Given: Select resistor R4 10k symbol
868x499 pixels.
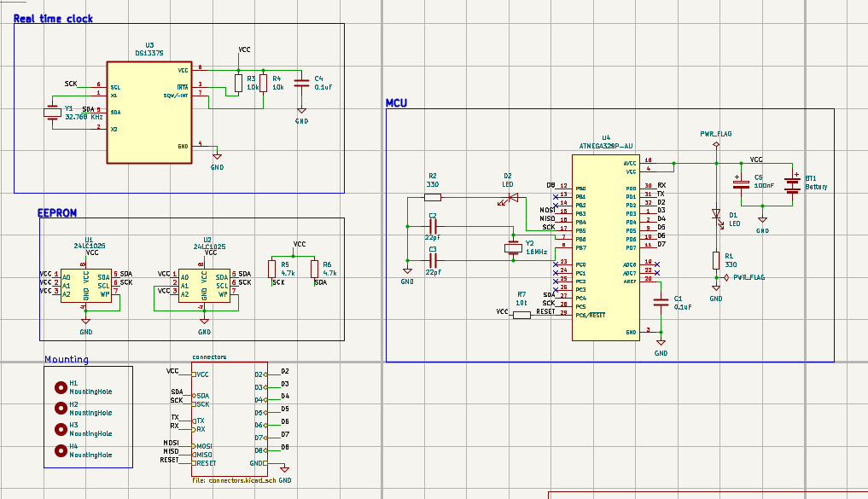Looking at the screenshot, I should (x=264, y=83).
